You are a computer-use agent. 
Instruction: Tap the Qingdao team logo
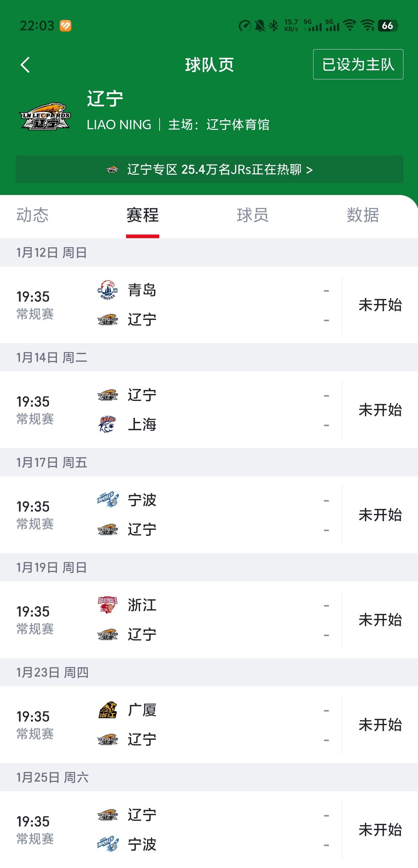click(107, 290)
